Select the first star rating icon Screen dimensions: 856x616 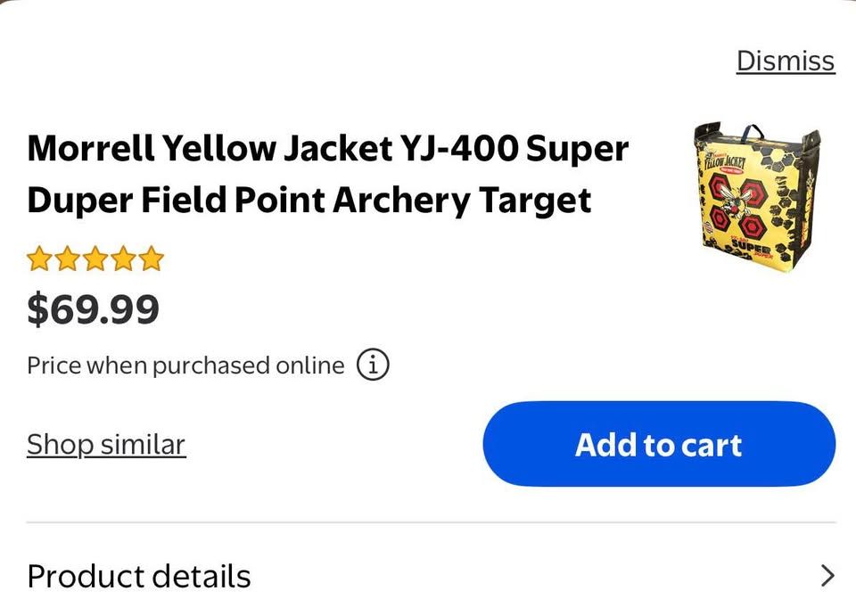pos(41,258)
